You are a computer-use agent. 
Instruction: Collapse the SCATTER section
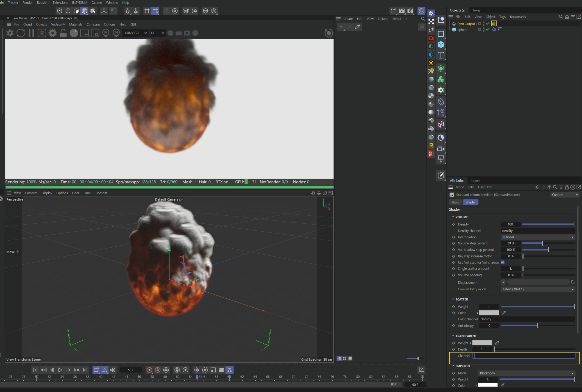pos(453,299)
